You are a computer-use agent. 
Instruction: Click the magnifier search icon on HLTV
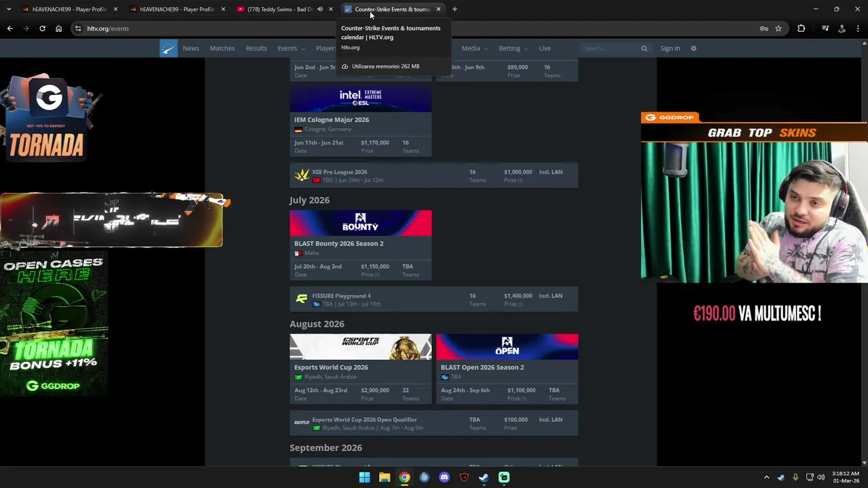(x=644, y=48)
